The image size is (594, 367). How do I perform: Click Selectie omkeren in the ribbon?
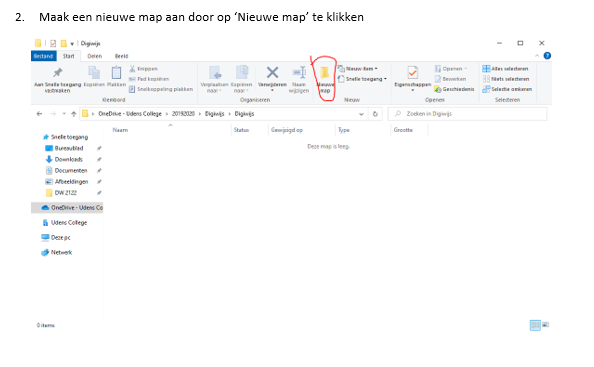click(507, 89)
